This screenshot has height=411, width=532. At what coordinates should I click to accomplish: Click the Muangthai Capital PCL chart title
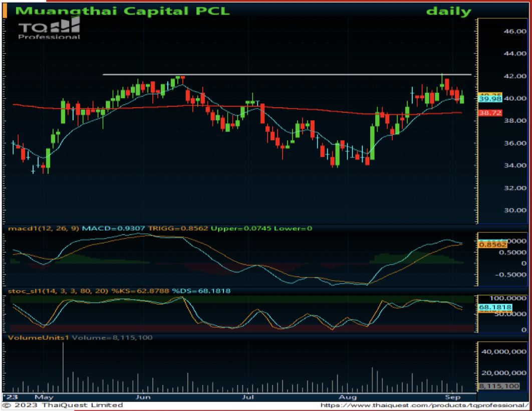pyautogui.click(x=123, y=11)
